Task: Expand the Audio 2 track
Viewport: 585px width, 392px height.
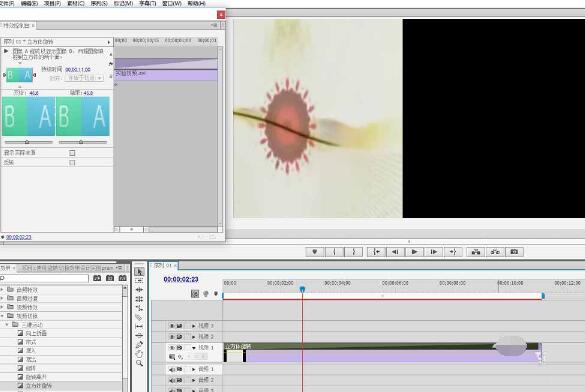Action: click(x=194, y=380)
